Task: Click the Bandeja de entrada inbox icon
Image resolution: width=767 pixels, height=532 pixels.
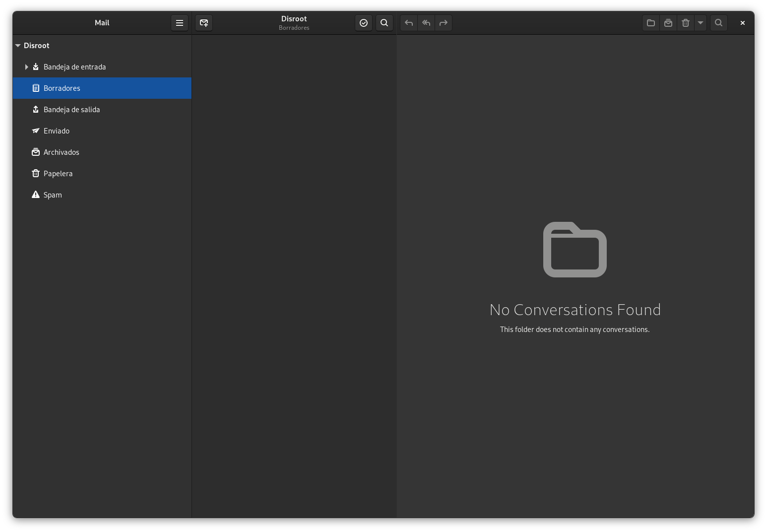Action: pyautogui.click(x=36, y=66)
